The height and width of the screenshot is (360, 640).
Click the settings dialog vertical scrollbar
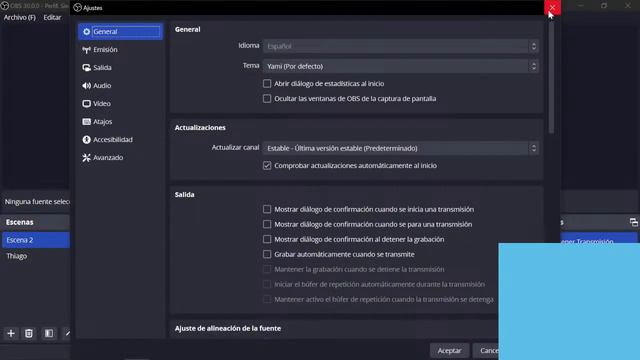[x=551, y=77]
